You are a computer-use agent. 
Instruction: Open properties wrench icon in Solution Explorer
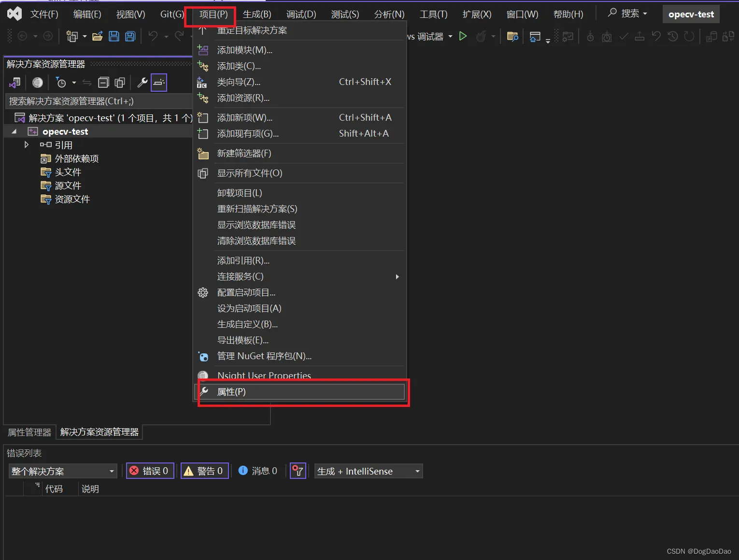click(142, 83)
